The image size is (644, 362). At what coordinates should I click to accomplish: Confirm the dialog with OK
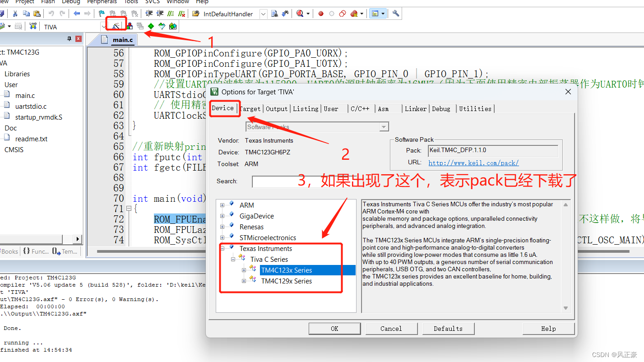[x=334, y=329]
